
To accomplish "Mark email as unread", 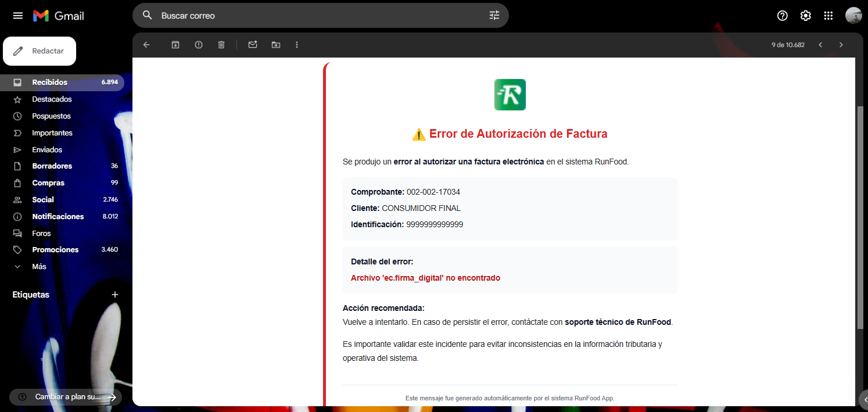I will point(253,45).
